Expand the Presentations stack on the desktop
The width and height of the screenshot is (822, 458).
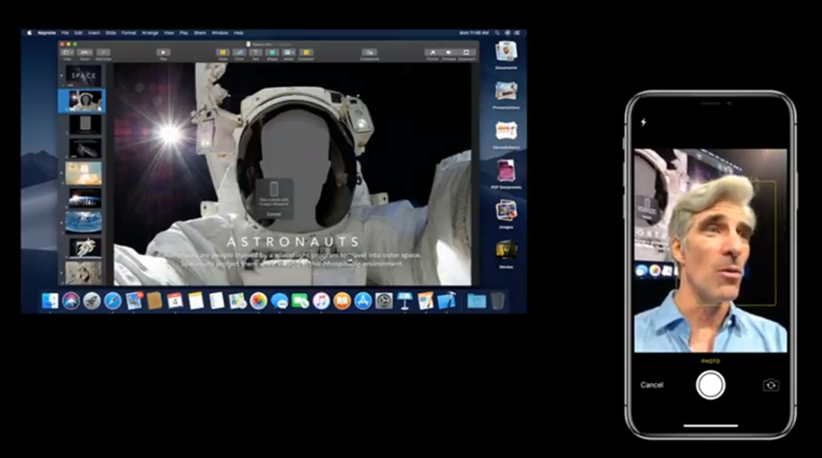pyautogui.click(x=506, y=92)
